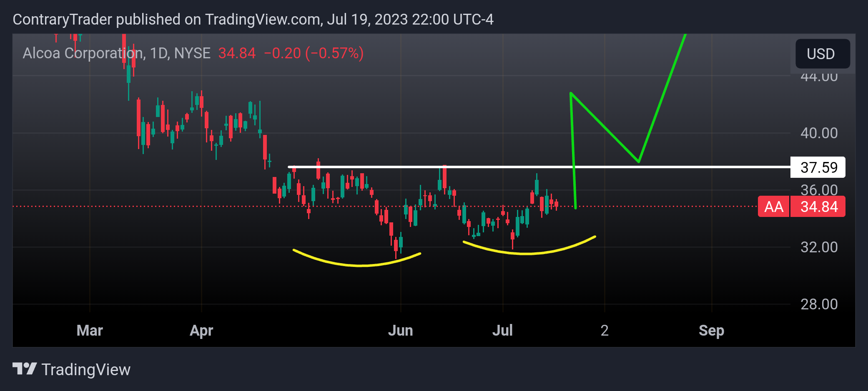
Task: Click the Jul time axis label
Action: click(x=502, y=331)
